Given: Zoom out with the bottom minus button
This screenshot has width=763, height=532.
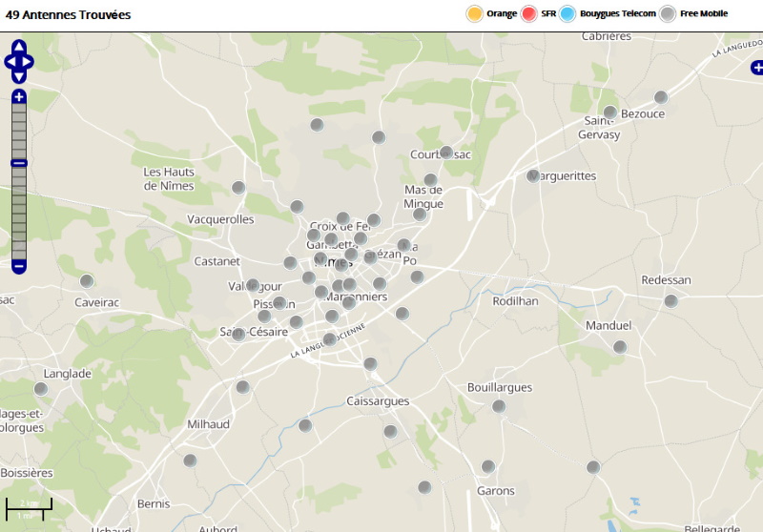Looking at the screenshot, I should (x=19, y=266).
